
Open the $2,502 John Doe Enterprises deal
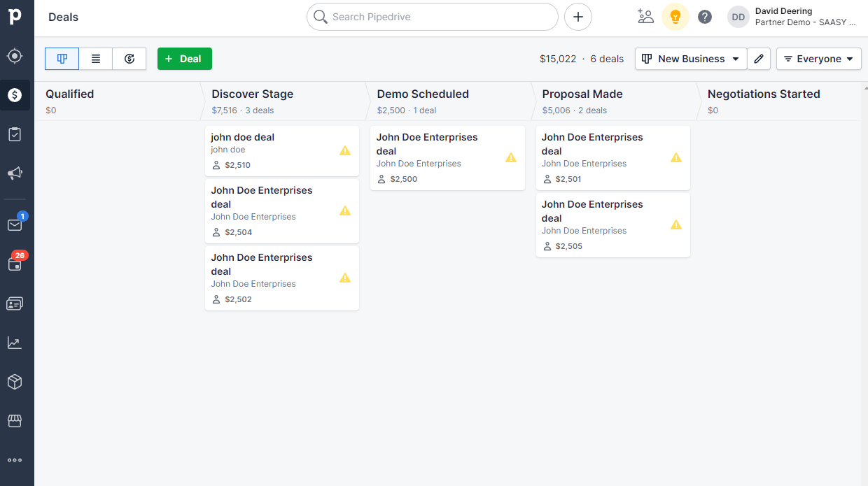282,278
